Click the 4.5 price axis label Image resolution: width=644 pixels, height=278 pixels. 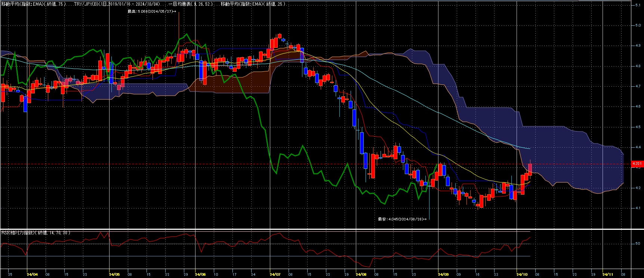click(637, 127)
